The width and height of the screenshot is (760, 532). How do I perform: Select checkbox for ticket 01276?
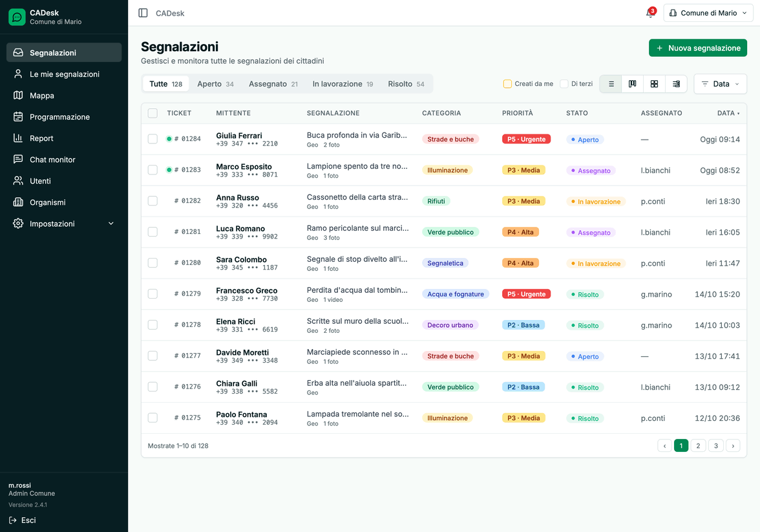153,387
